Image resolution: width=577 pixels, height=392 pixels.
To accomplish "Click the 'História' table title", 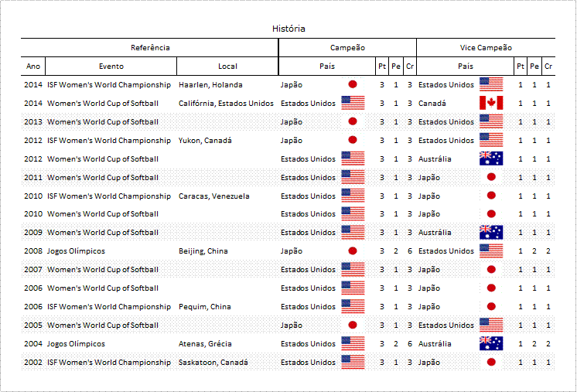I will click(x=288, y=29).
